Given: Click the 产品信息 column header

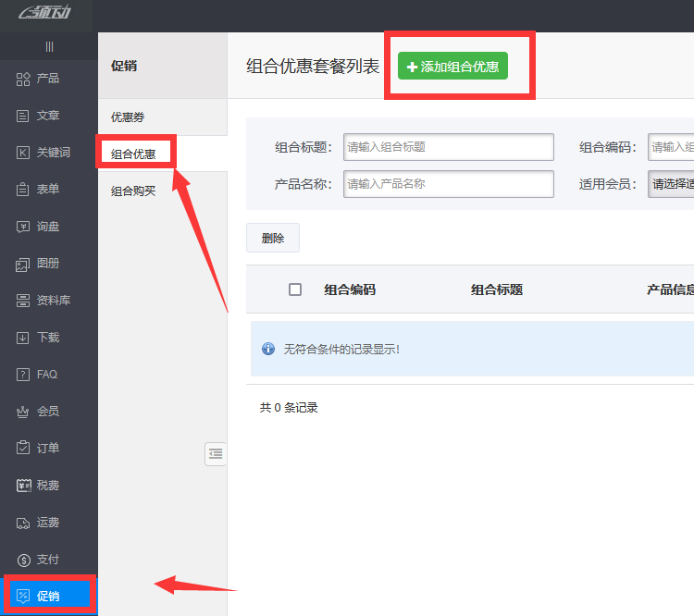Looking at the screenshot, I should (670, 290).
